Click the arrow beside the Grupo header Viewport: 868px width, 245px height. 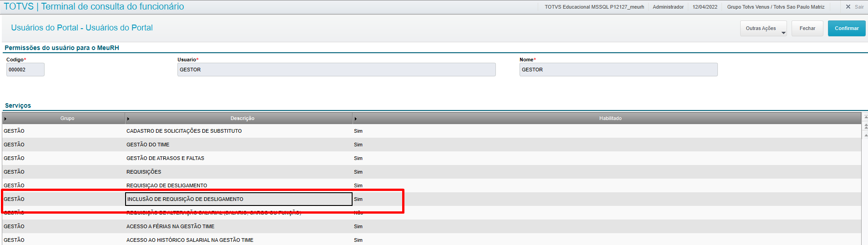5,119
